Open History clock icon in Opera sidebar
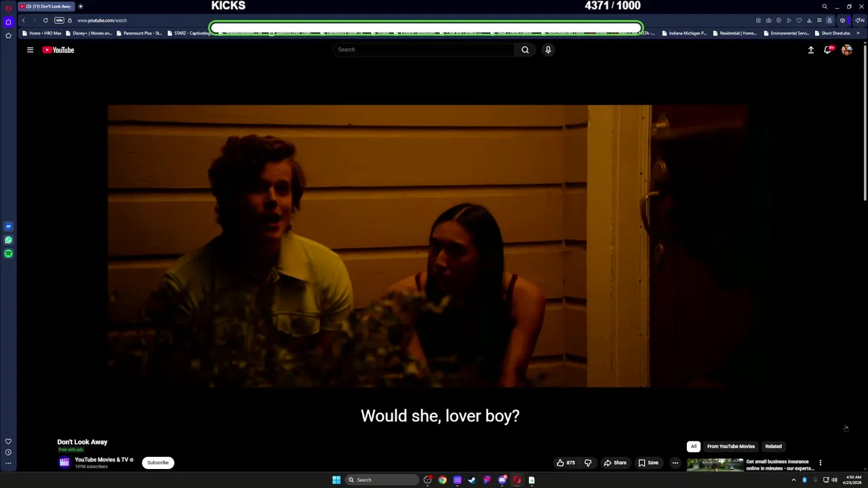868x488 pixels. tap(8, 452)
